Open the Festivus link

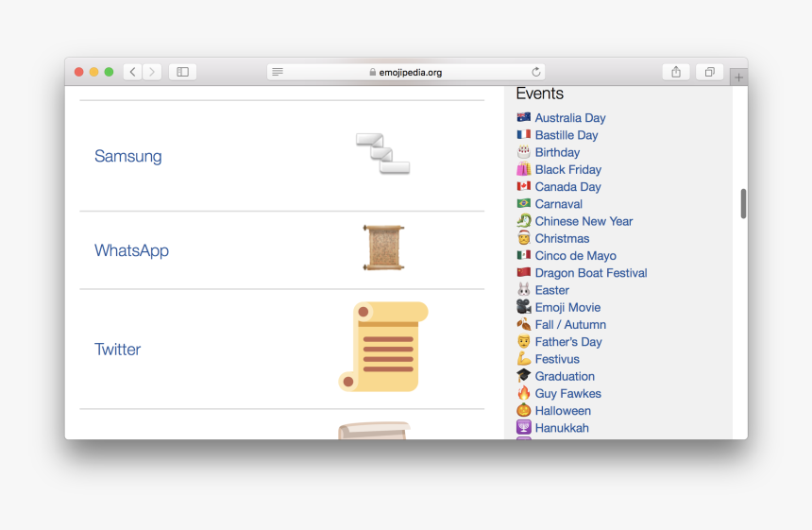coord(557,359)
